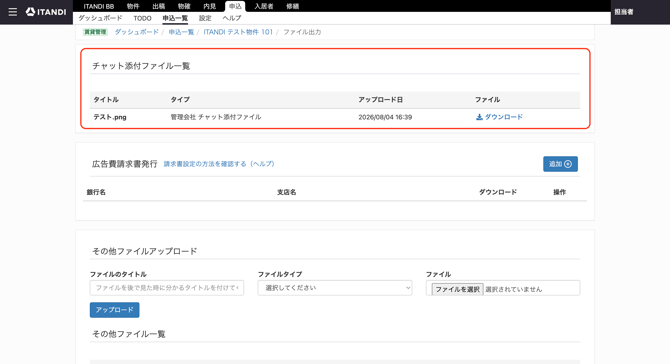Click the 銀行名 column header
The width and height of the screenshot is (670, 364).
[96, 192]
